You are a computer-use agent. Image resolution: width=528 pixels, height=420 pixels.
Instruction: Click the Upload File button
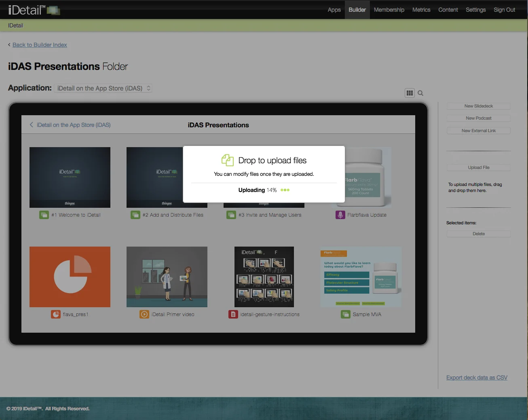pyautogui.click(x=479, y=167)
